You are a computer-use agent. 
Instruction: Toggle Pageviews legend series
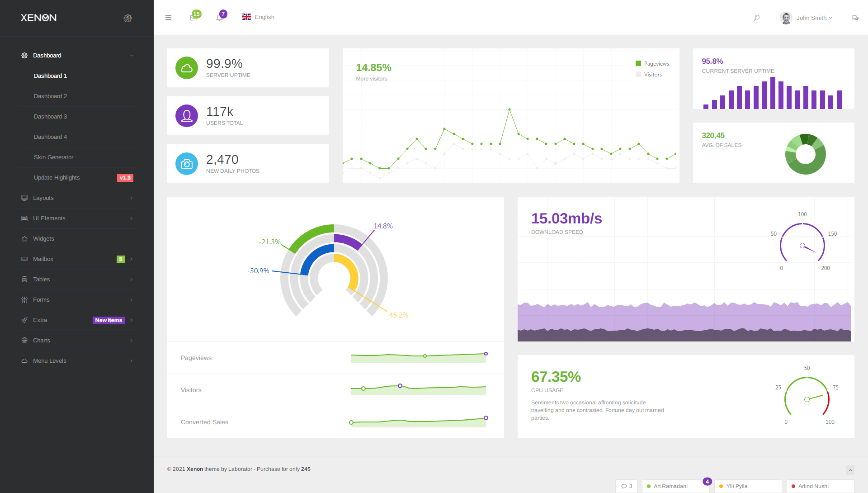(x=651, y=64)
